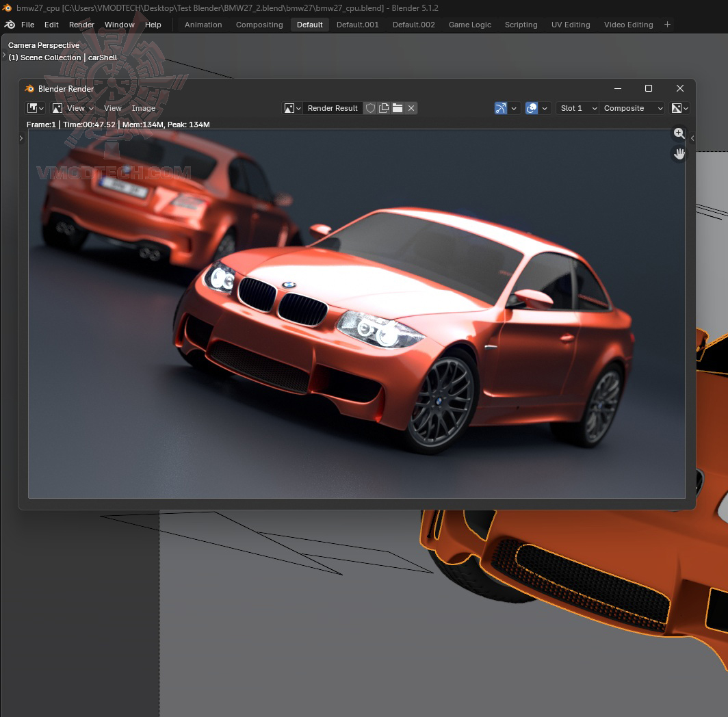The width and height of the screenshot is (728, 717).
Task: Expand the render window's left toolbar arrow
Action: 21,138
